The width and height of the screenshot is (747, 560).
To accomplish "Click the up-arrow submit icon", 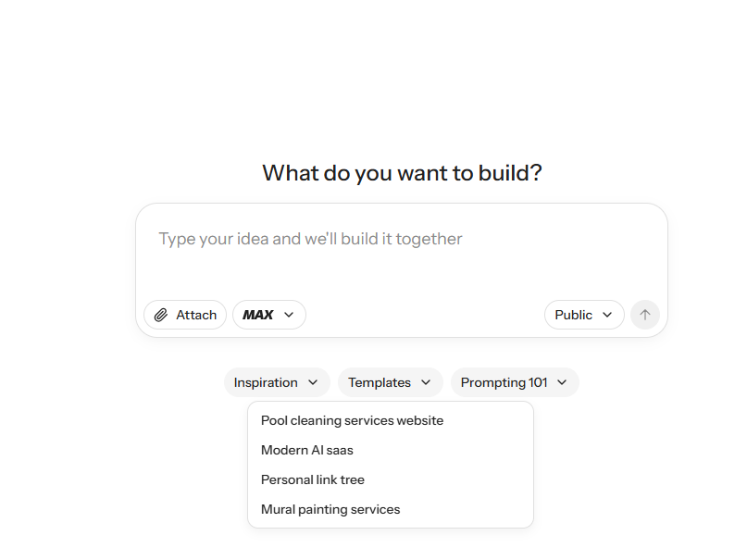I will [645, 315].
